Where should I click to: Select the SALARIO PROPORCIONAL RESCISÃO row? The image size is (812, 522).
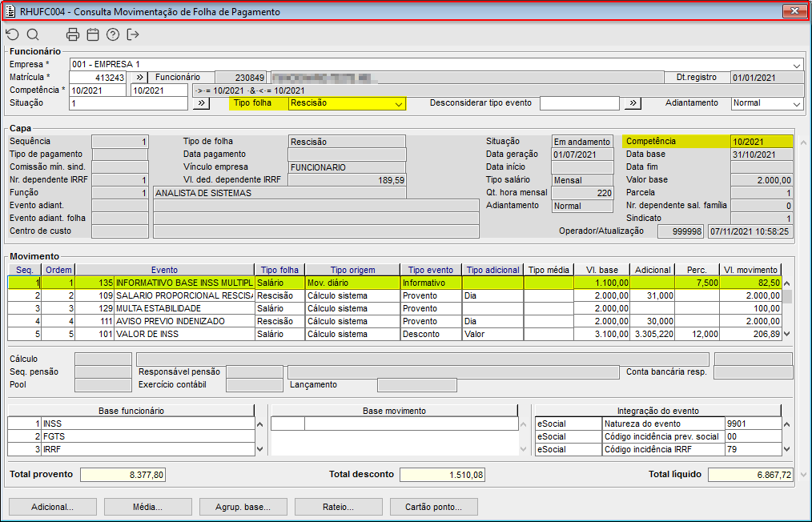(x=183, y=295)
